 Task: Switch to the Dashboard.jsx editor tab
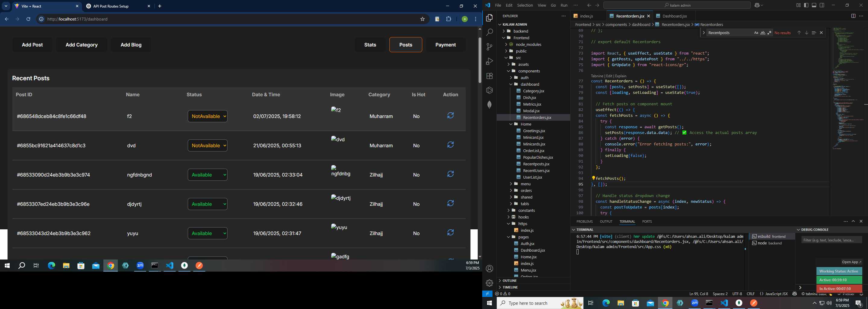(x=674, y=16)
